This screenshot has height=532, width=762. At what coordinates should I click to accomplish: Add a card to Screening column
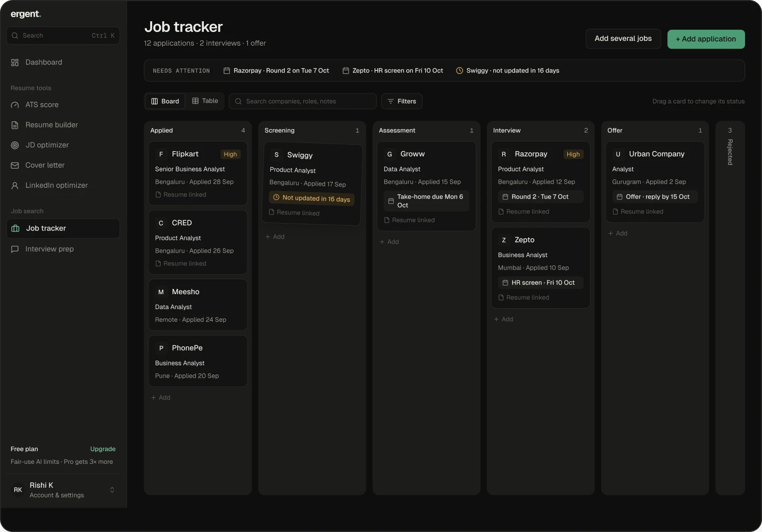pyautogui.click(x=275, y=237)
